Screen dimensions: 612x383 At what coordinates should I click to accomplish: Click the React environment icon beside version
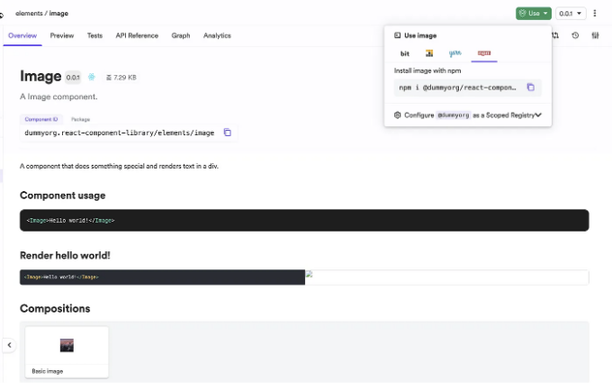tap(91, 77)
